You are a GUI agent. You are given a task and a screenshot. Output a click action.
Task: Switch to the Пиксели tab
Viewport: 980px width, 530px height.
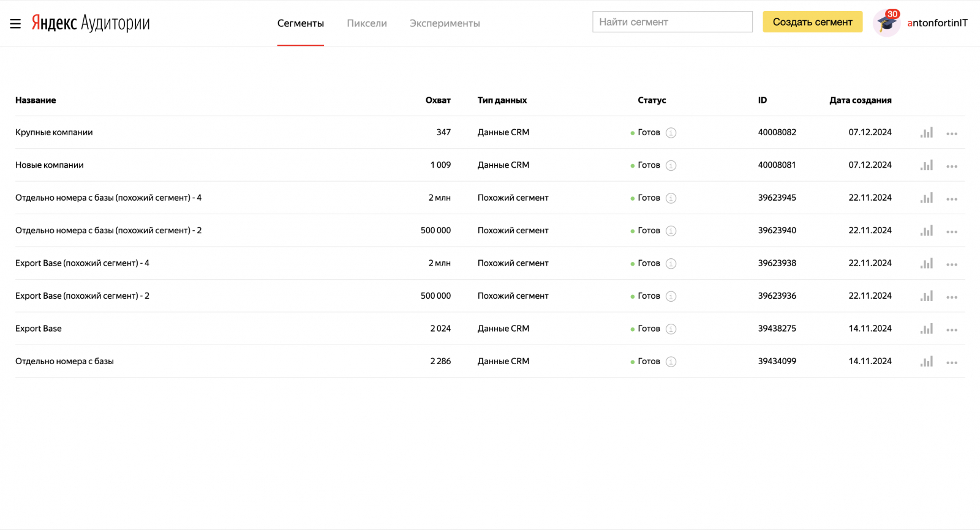[x=367, y=23]
